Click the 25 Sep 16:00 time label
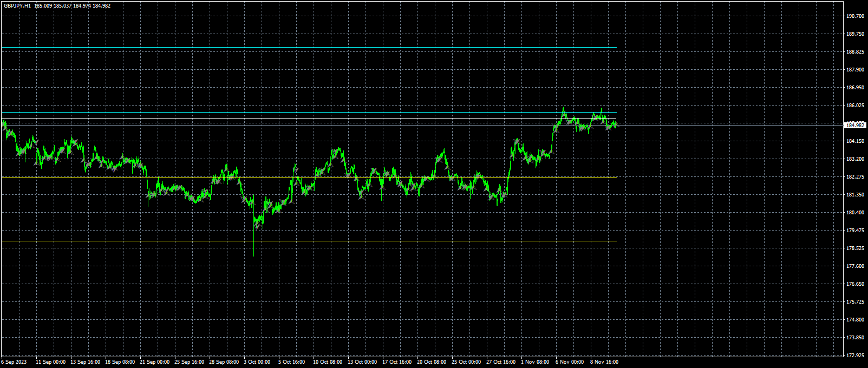 click(189, 362)
